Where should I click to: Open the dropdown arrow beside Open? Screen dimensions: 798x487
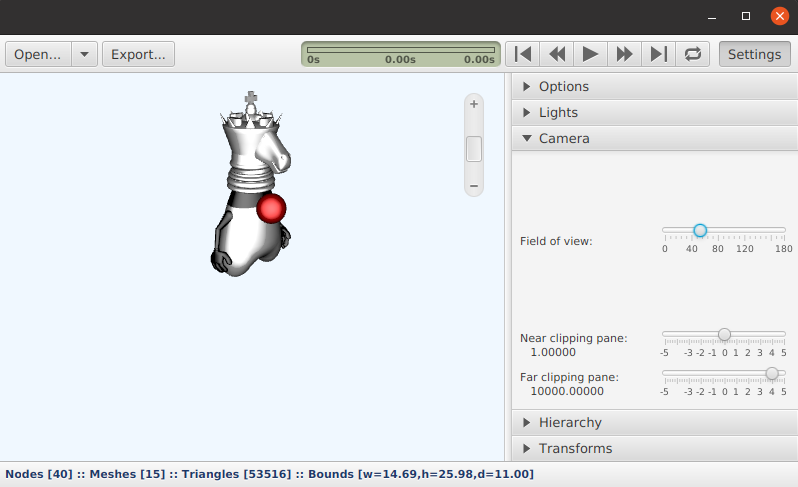[x=84, y=54]
